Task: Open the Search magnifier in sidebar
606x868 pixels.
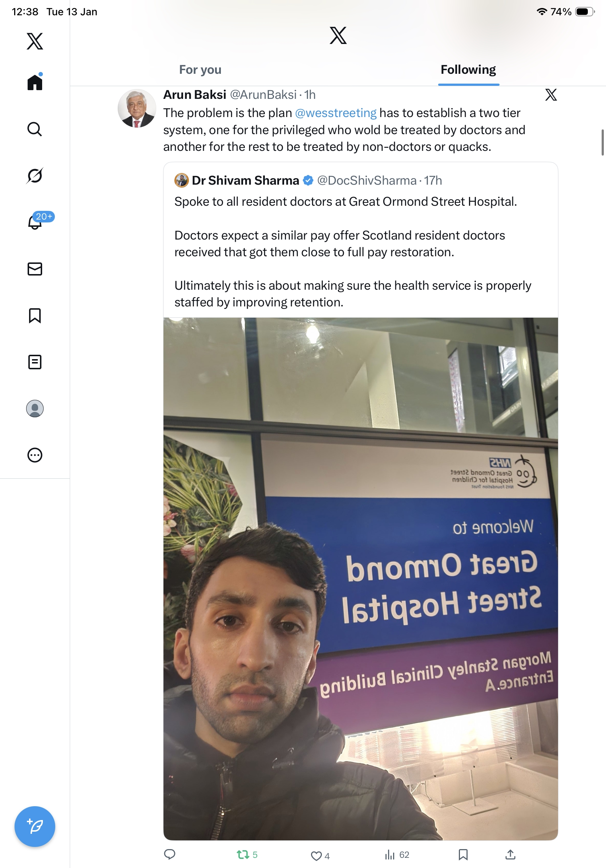Action: coord(35,129)
